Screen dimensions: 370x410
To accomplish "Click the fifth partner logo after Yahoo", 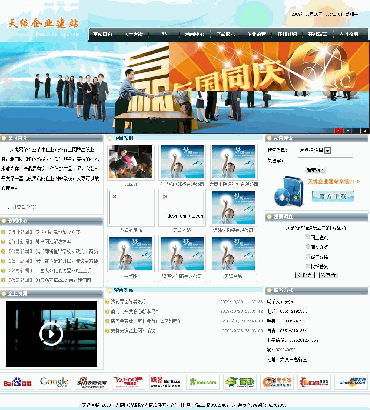I will click(165, 382).
